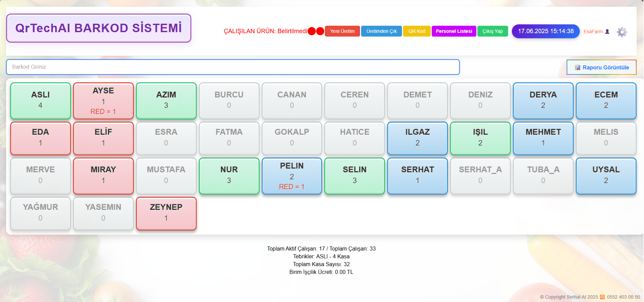Click the QrTechAI BARKOD SİSTEMİ title
The image size is (644, 302).
tap(99, 28)
